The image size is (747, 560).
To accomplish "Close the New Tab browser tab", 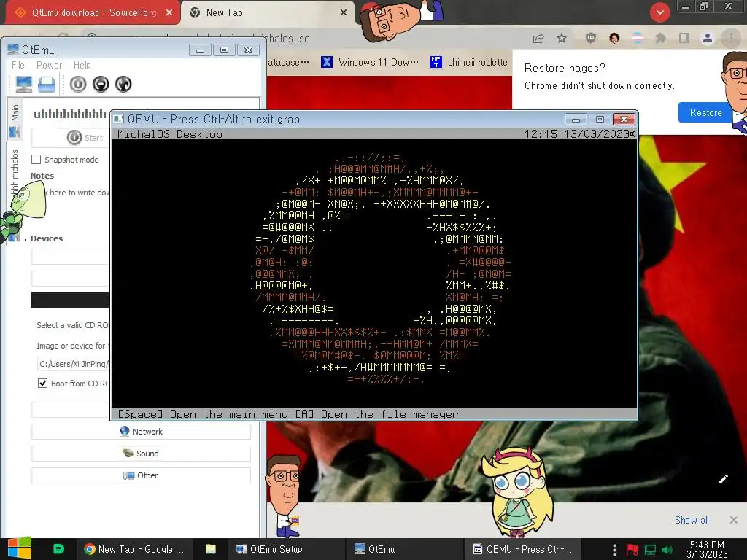I will pyautogui.click(x=344, y=13).
